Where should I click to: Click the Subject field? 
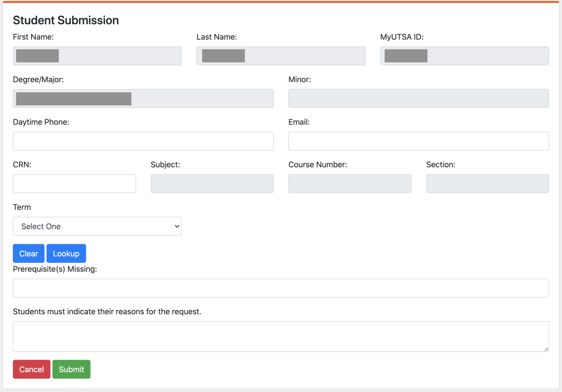[x=212, y=183]
